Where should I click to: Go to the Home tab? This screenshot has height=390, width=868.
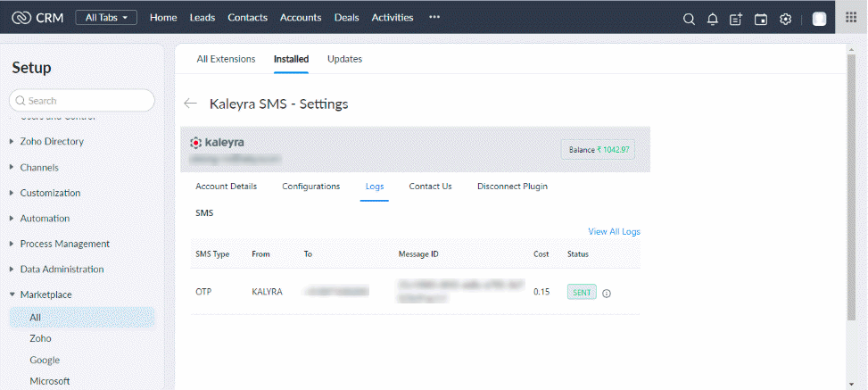click(x=163, y=18)
